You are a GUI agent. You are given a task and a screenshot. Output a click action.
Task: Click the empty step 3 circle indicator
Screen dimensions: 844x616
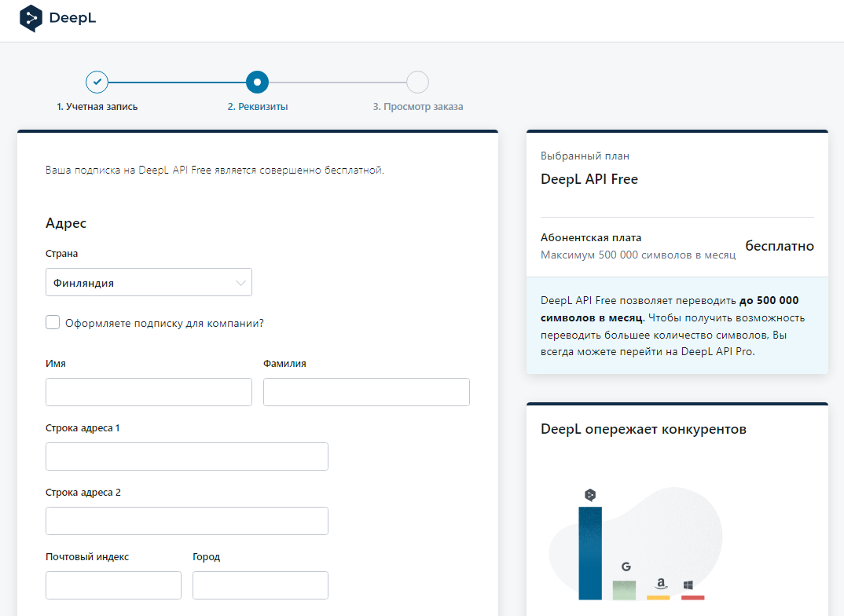(417, 82)
